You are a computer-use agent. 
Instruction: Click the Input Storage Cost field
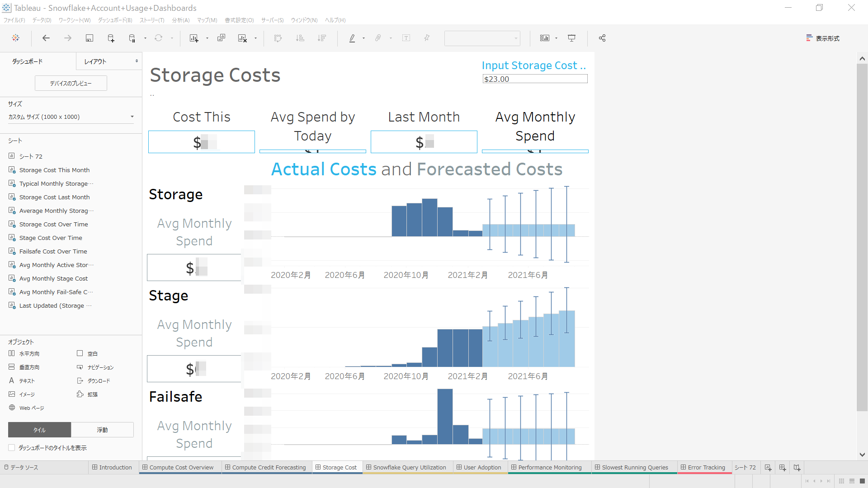point(535,79)
